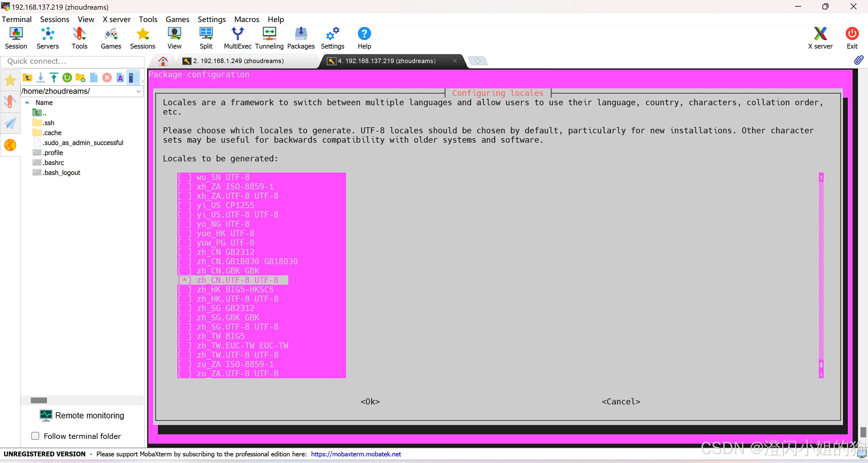Toggle the Name column sort arrow
868x463 pixels.
coord(27,103)
